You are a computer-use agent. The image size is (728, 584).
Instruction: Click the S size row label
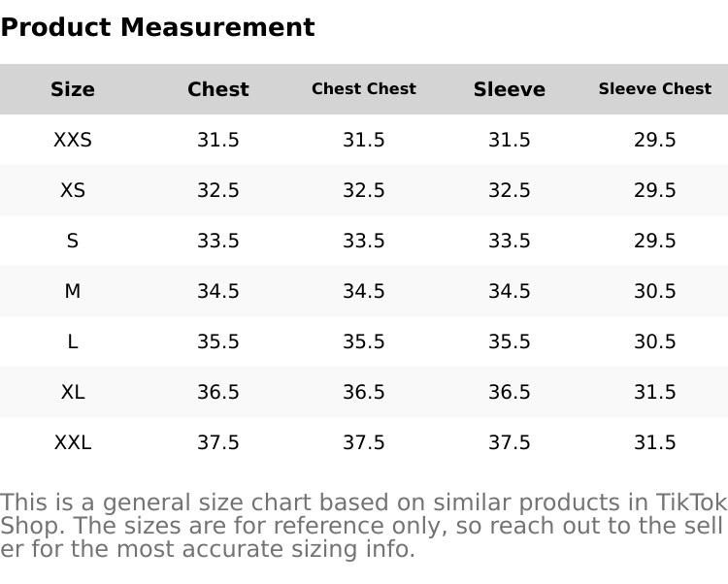73,242
